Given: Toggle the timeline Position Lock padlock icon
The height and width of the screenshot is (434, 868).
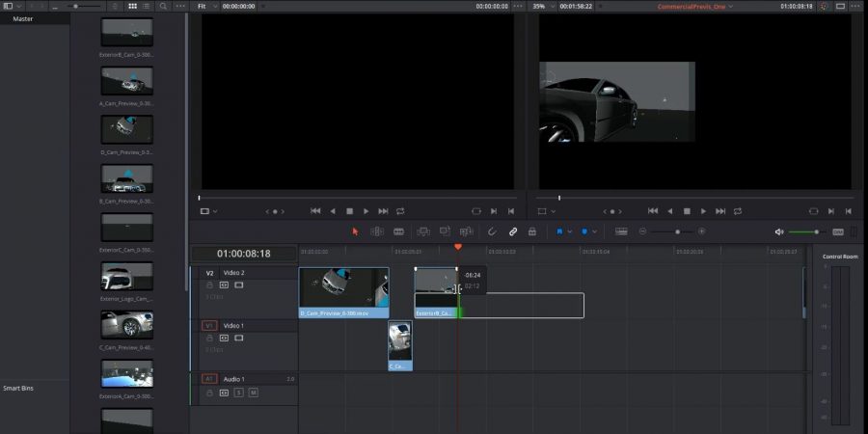Looking at the screenshot, I should (x=533, y=231).
